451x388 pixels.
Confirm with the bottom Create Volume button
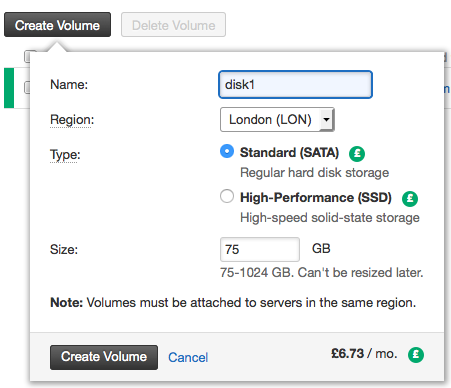104,357
